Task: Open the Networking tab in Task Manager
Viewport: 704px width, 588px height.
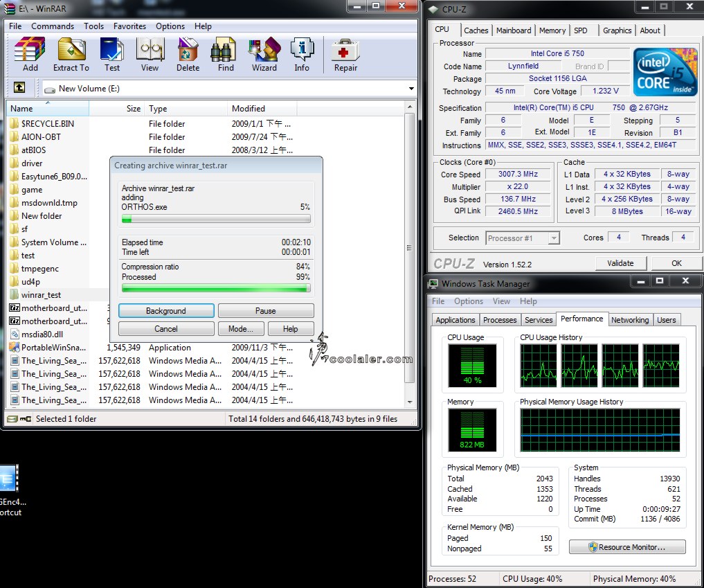Action: (x=630, y=320)
